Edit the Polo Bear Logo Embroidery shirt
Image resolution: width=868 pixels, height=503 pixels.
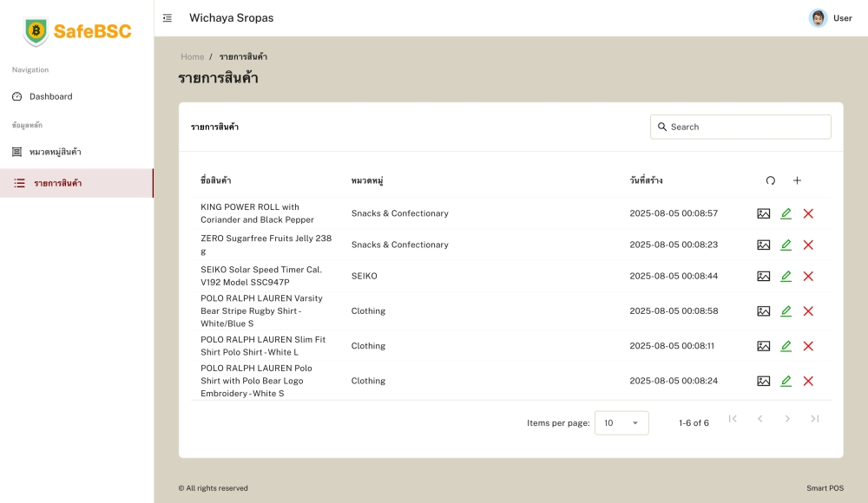coord(786,381)
